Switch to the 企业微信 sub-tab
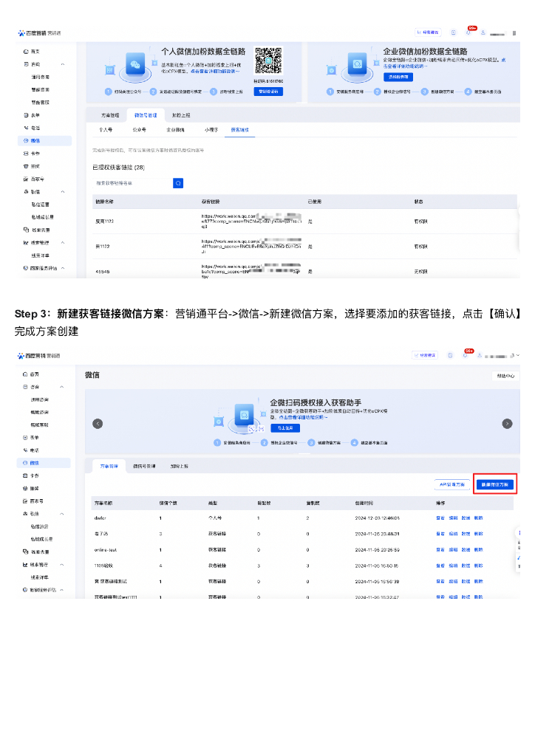 (x=175, y=129)
